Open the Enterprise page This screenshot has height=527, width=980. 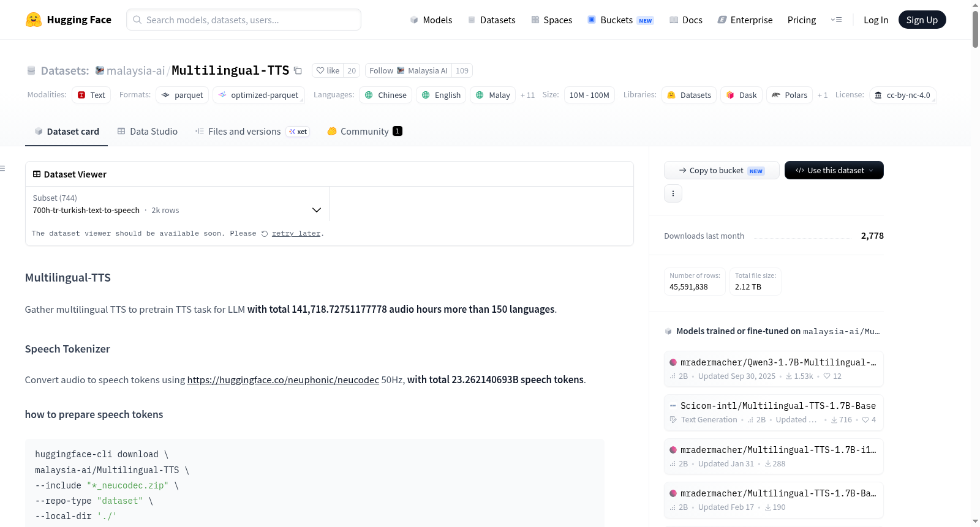coord(745,20)
